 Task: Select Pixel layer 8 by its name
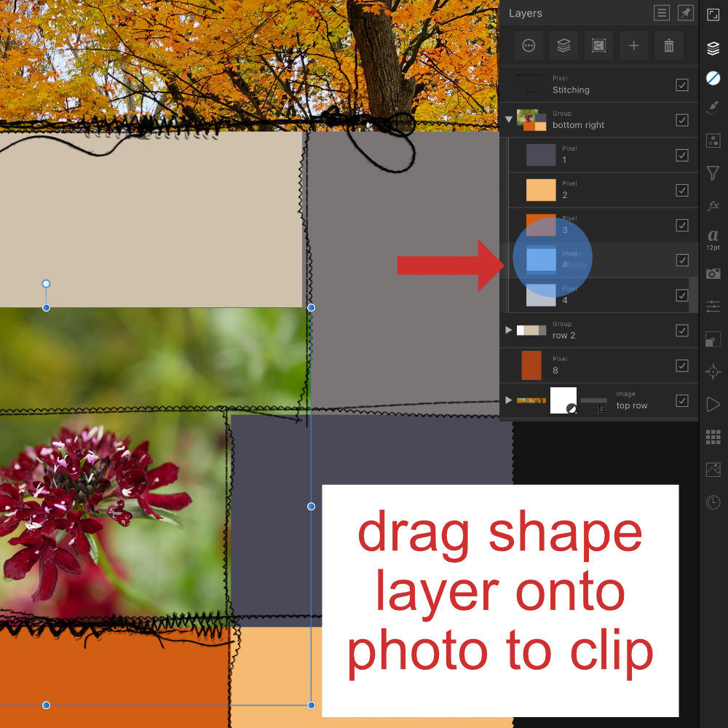(x=555, y=370)
